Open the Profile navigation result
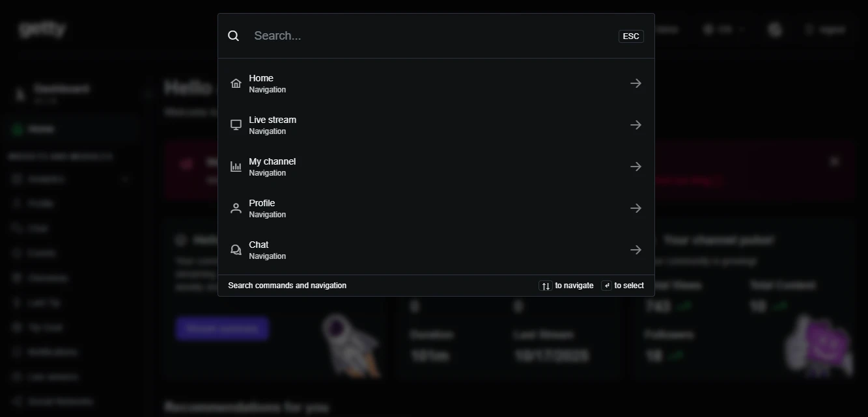Screen dimensions: 868x417 pos(436,208)
